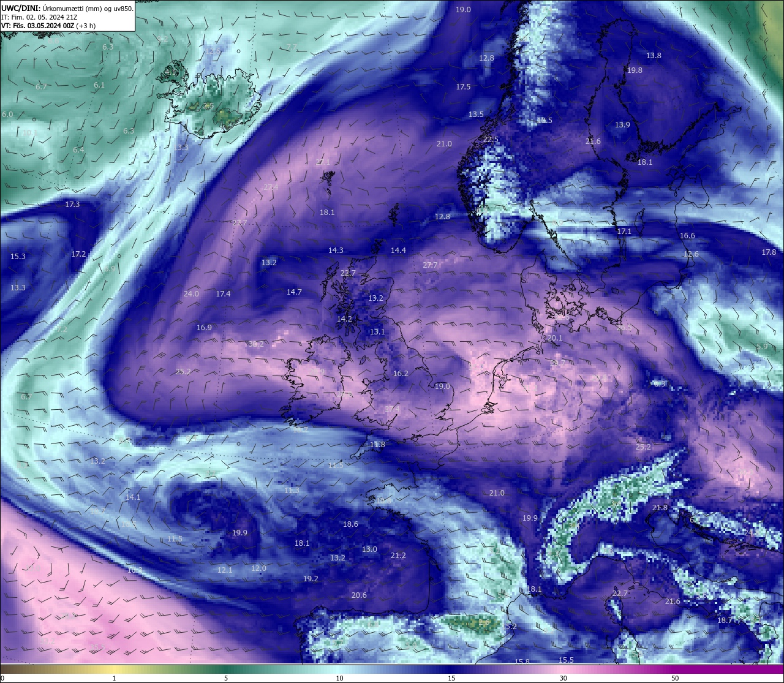Screen dimensions: 784x683
Task: Click the value label '24.0' on the map
Action: coord(191,294)
